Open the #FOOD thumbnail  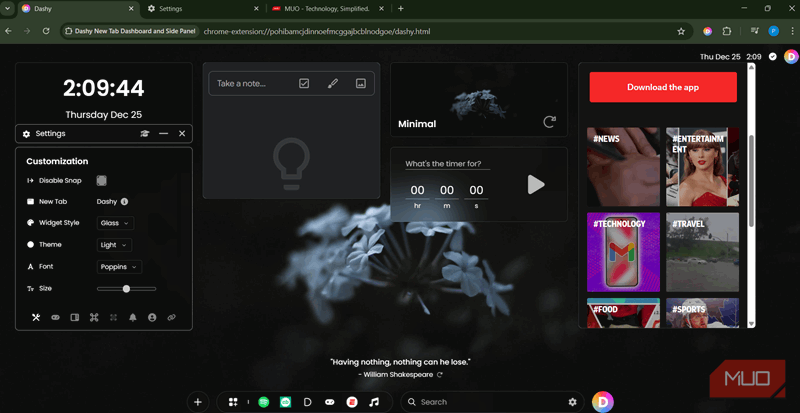coord(623,313)
